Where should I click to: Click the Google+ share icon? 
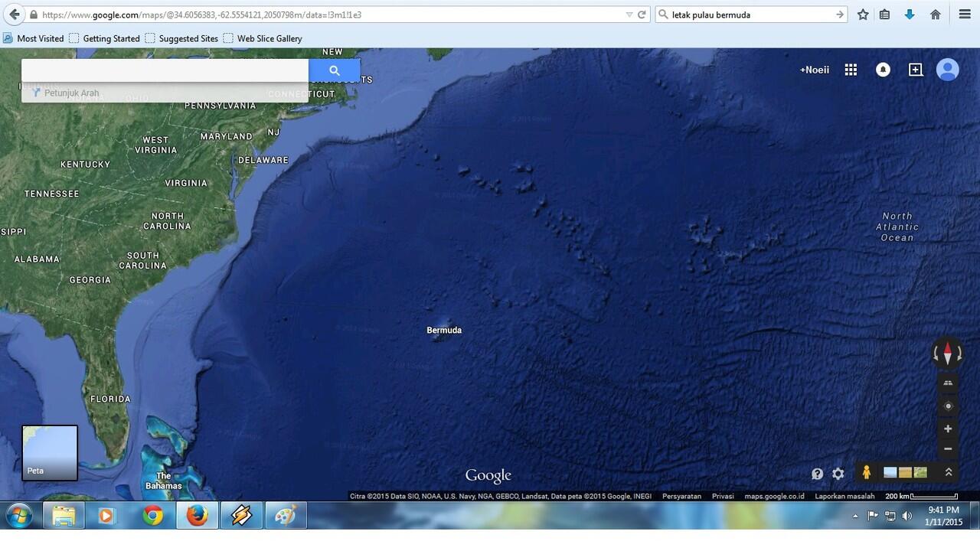(916, 70)
